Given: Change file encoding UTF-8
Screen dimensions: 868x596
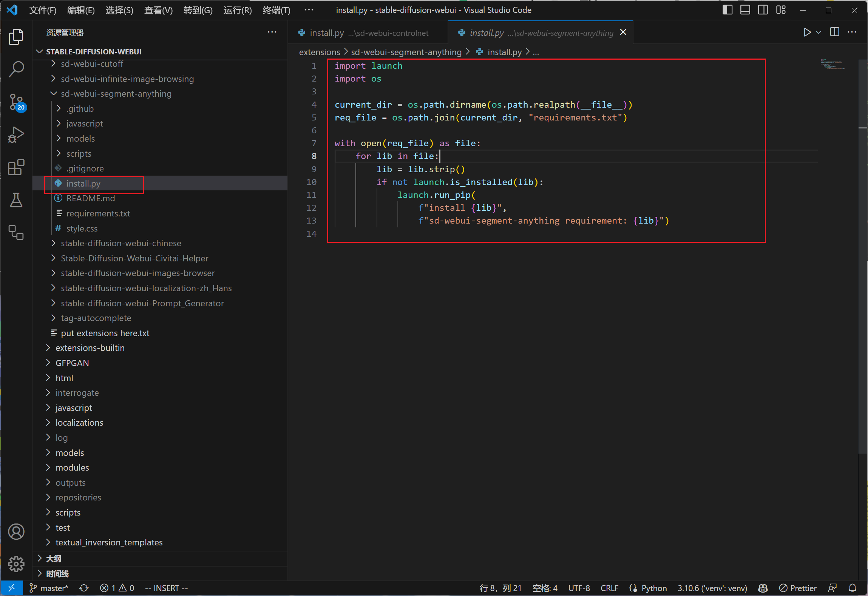Looking at the screenshot, I should click(579, 588).
